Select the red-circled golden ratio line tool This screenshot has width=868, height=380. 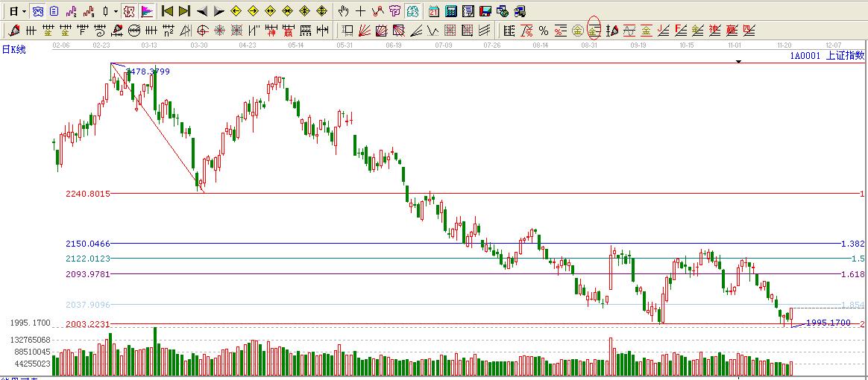point(594,31)
